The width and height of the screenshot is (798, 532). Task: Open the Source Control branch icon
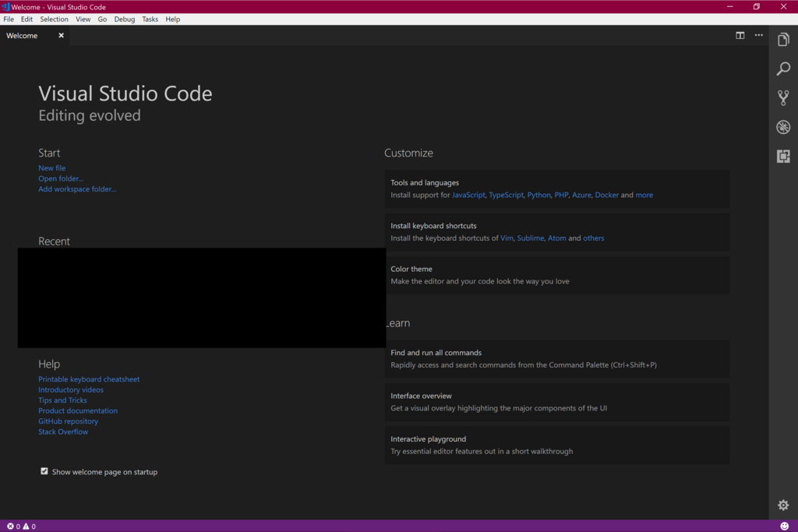[783, 97]
